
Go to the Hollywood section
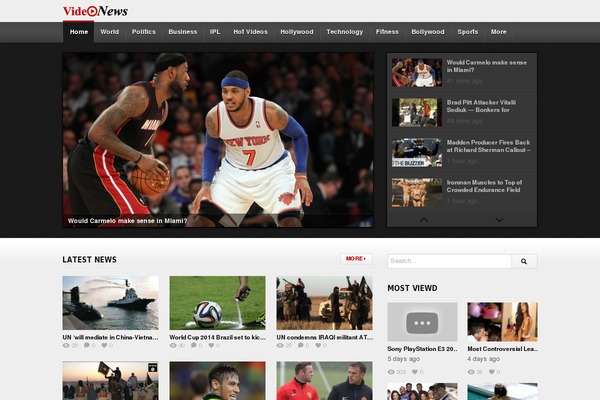(297, 32)
